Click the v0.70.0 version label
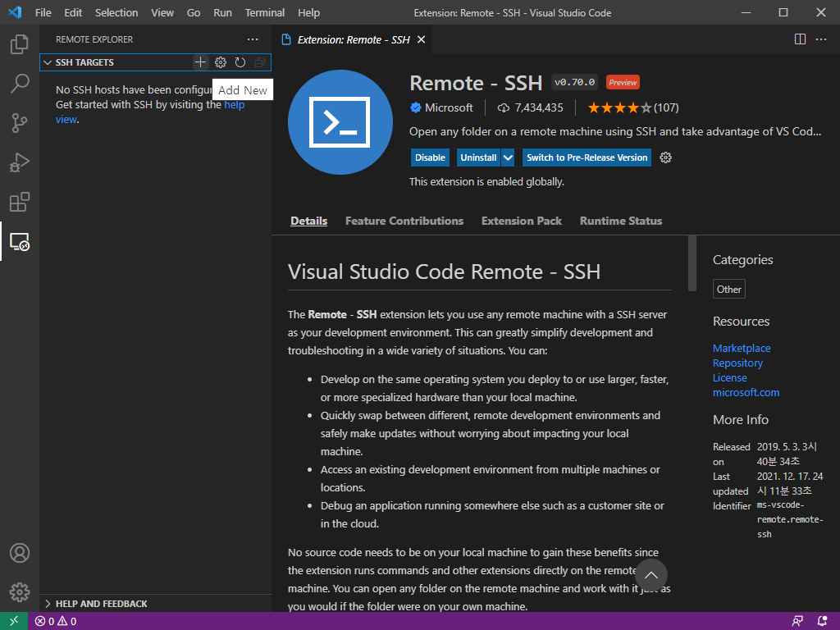 (x=575, y=82)
